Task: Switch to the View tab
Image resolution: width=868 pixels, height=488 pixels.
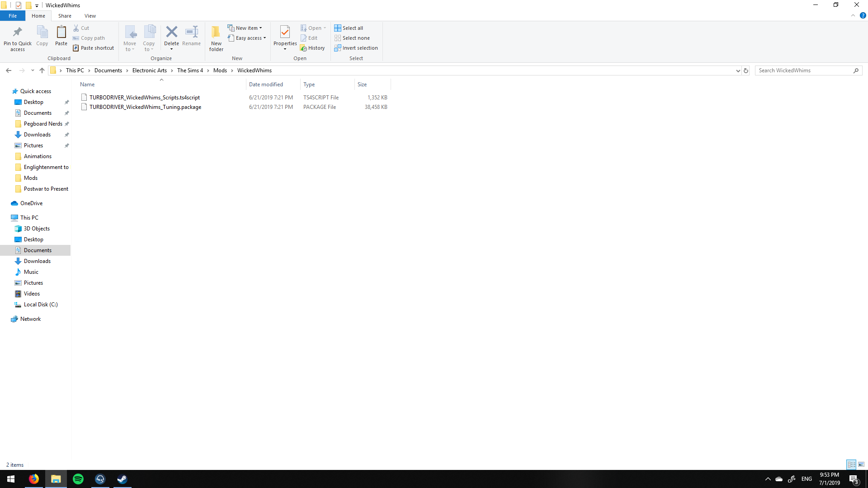Action: click(x=90, y=16)
